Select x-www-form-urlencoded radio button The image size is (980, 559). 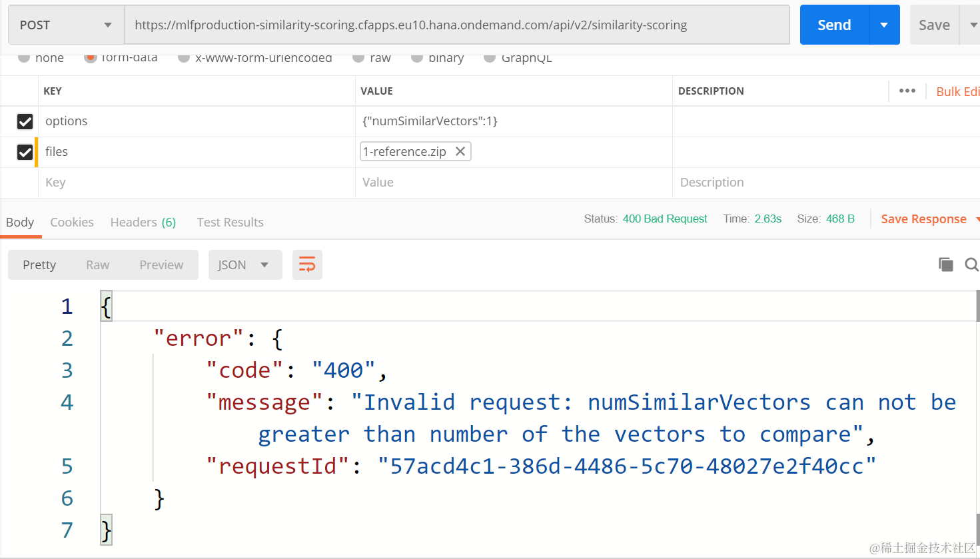pyautogui.click(x=184, y=58)
